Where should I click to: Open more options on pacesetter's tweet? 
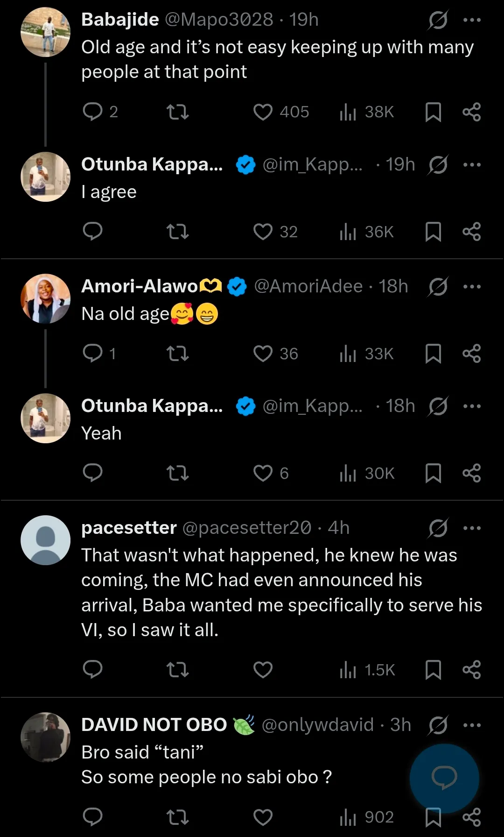point(472,528)
